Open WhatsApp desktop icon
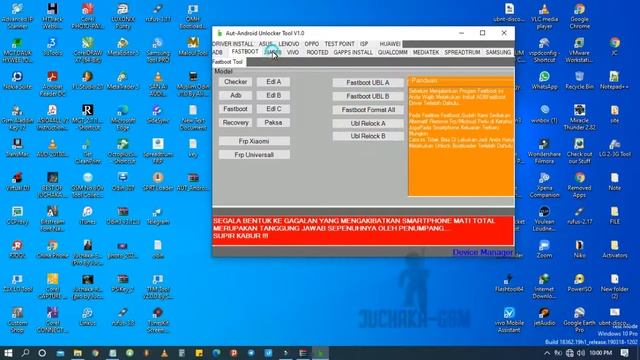Screen dimensions: 640x360 click(x=544, y=80)
